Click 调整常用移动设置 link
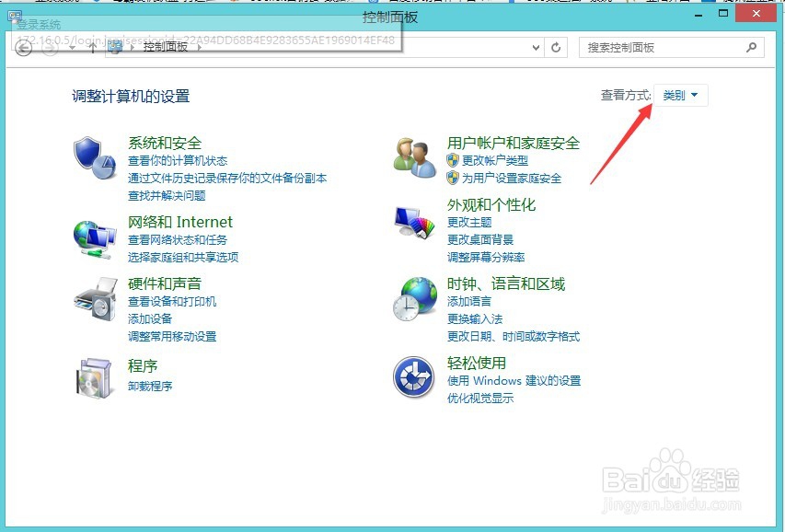 coord(172,336)
